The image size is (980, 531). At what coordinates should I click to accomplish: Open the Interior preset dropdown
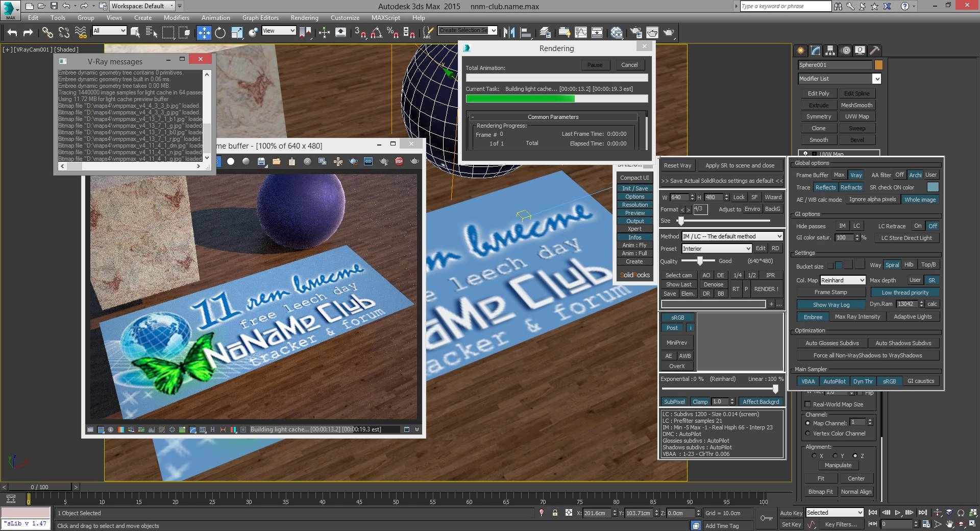tap(717, 249)
